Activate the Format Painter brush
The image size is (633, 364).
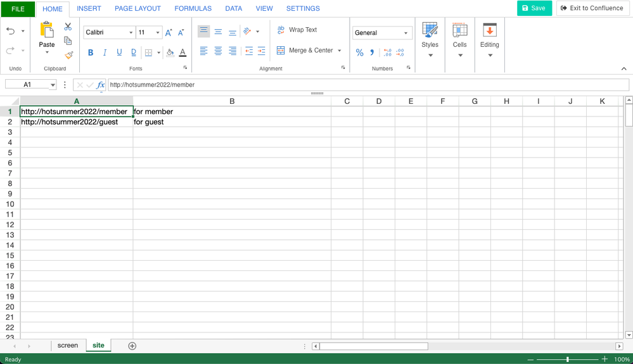click(69, 55)
